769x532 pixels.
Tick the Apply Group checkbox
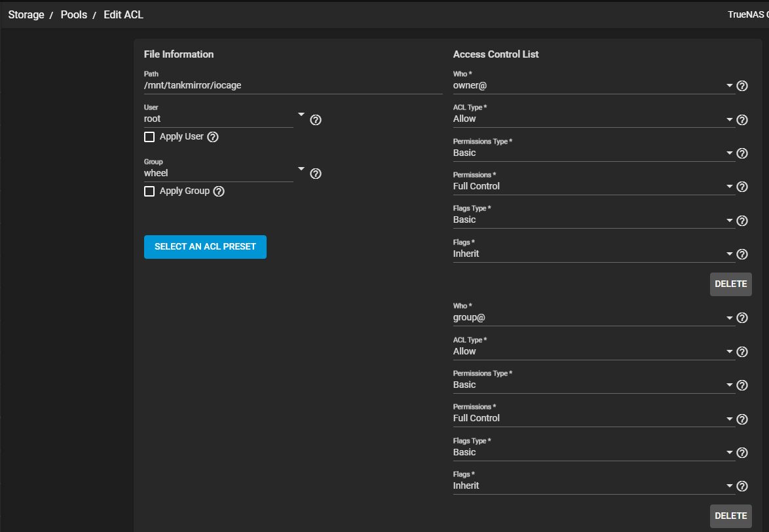[x=149, y=191]
